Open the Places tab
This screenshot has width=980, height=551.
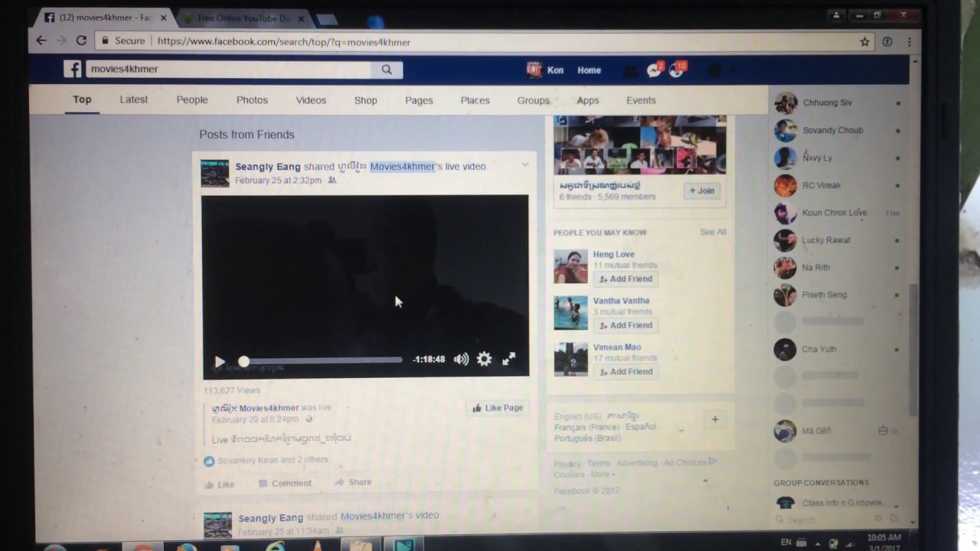(475, 100)
